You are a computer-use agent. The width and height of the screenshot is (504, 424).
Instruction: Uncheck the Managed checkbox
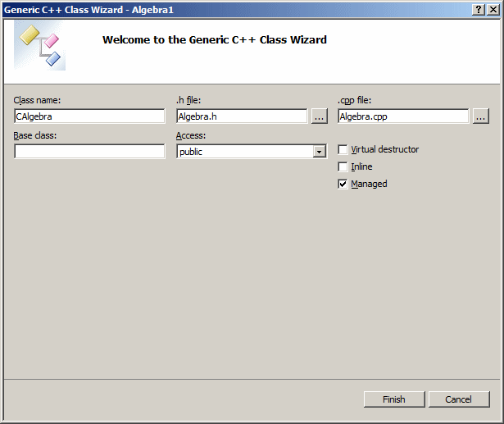[343, 184]
